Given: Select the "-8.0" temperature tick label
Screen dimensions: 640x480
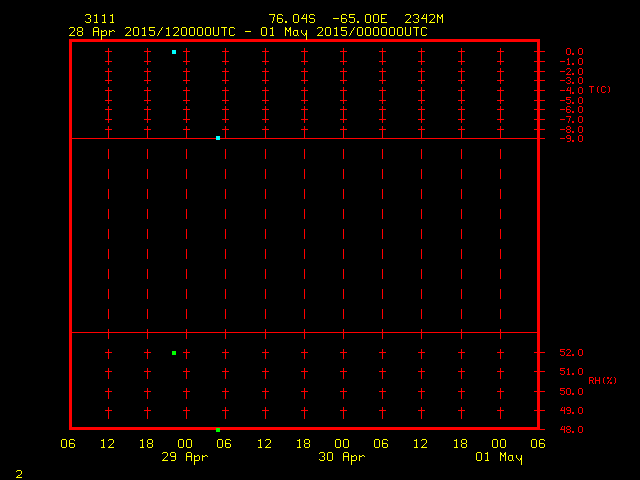Looking at the screenshot, I should 571,129.
